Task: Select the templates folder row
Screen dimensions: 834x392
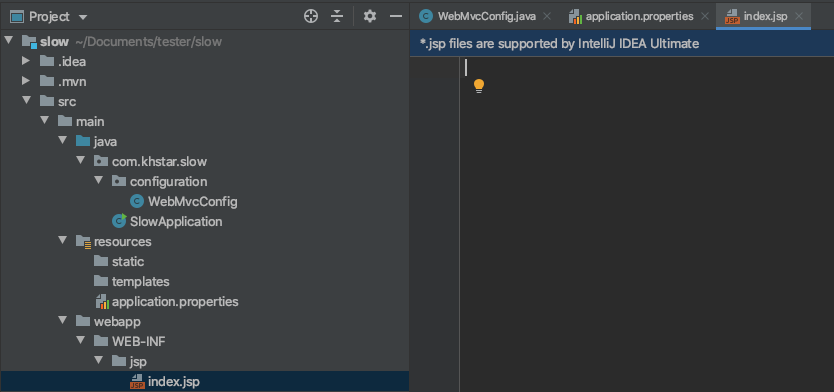Action: click(205, 281)
